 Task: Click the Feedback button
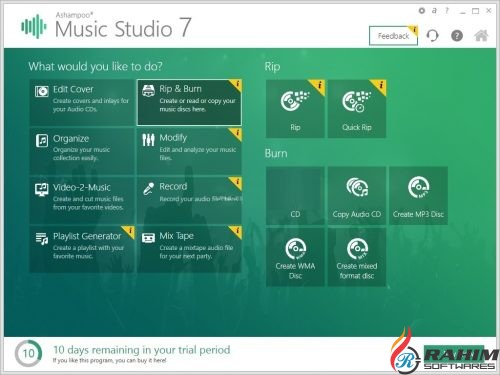(393, 36)
